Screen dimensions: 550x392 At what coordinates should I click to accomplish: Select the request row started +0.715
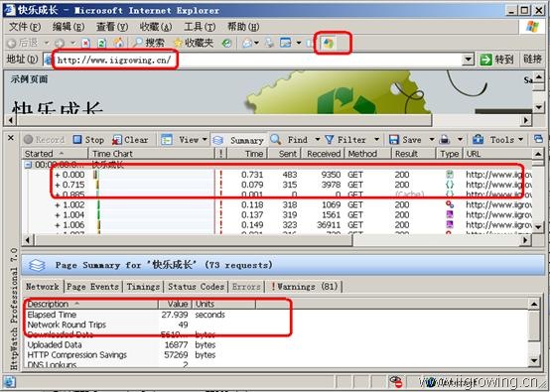(277, 185)
